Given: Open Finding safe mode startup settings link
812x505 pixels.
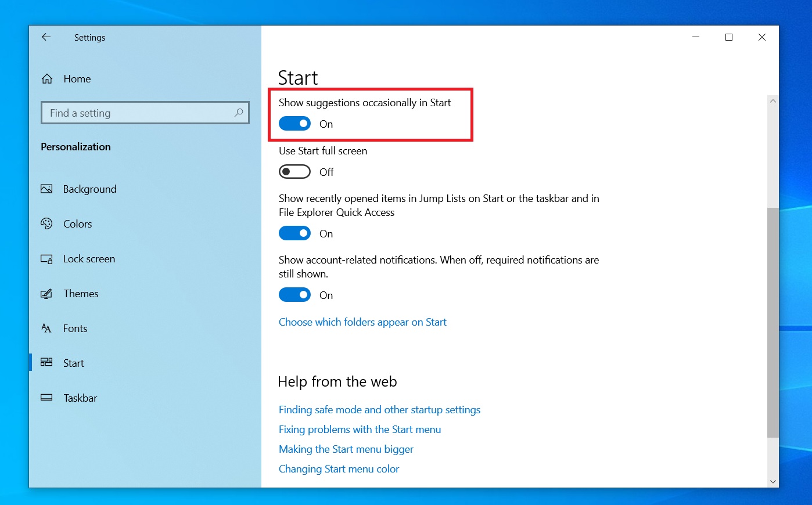Looking at the screenshot, I should click(379, 410).
